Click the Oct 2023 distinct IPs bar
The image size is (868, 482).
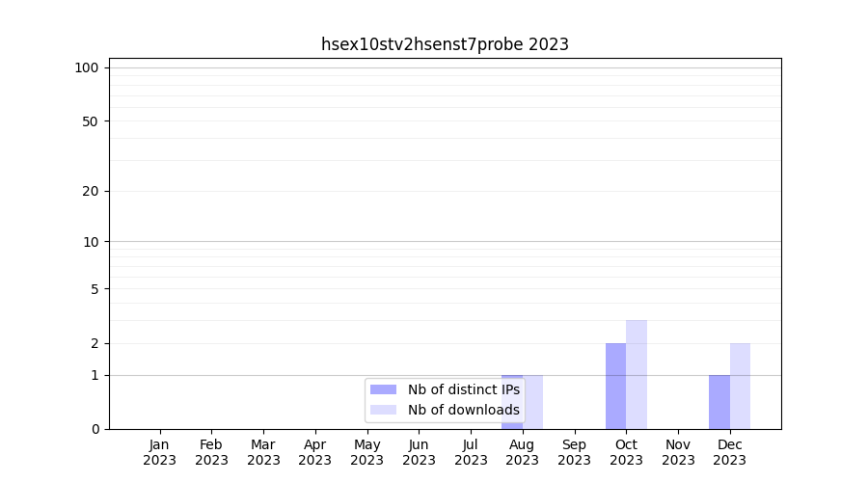click(x=615, y=386)
